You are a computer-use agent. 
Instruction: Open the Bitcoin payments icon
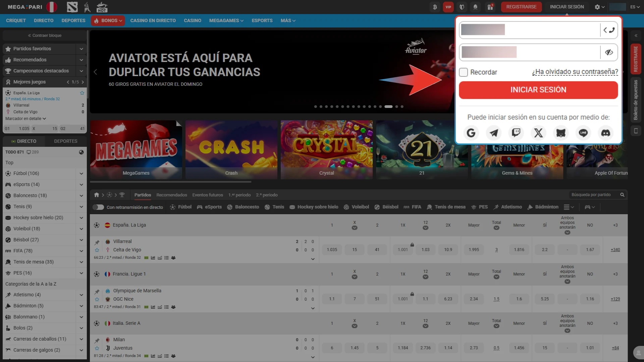coord(435,7)
